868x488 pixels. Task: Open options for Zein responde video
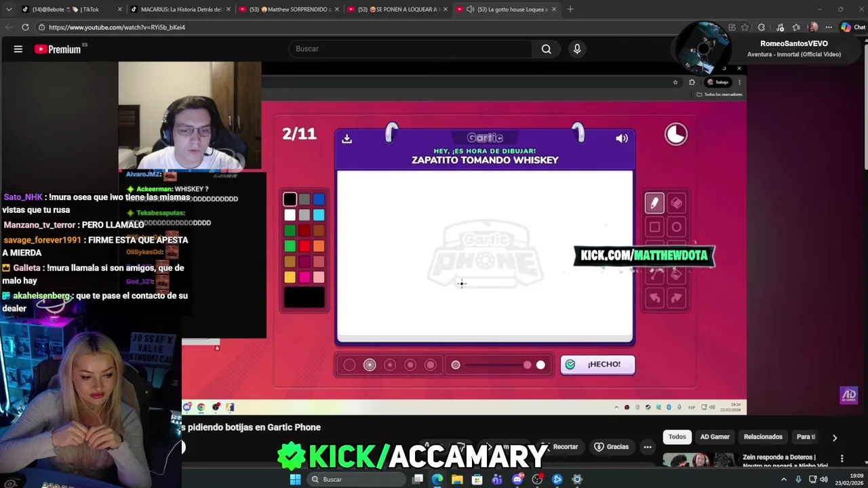[x=842, y=459]
